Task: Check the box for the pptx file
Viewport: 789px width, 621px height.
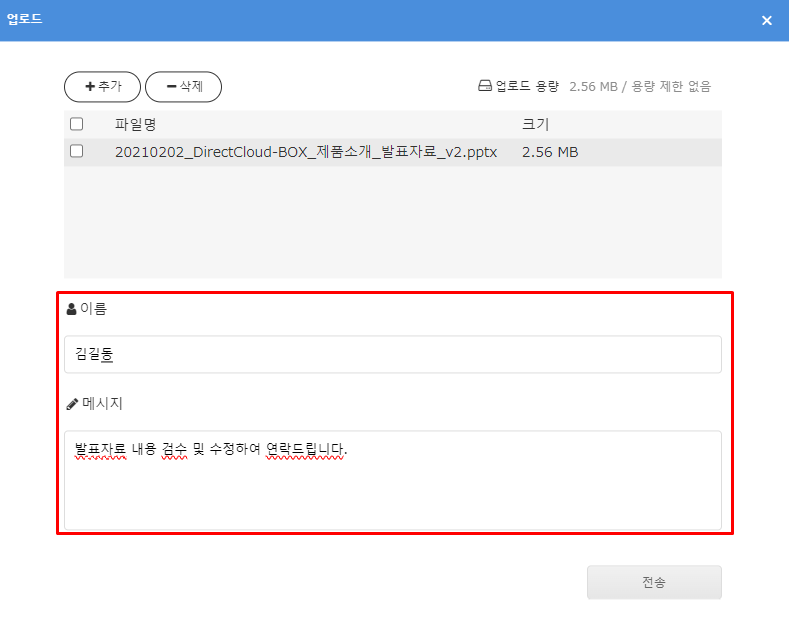Action: pyautogui.click(x=77, y=152)
